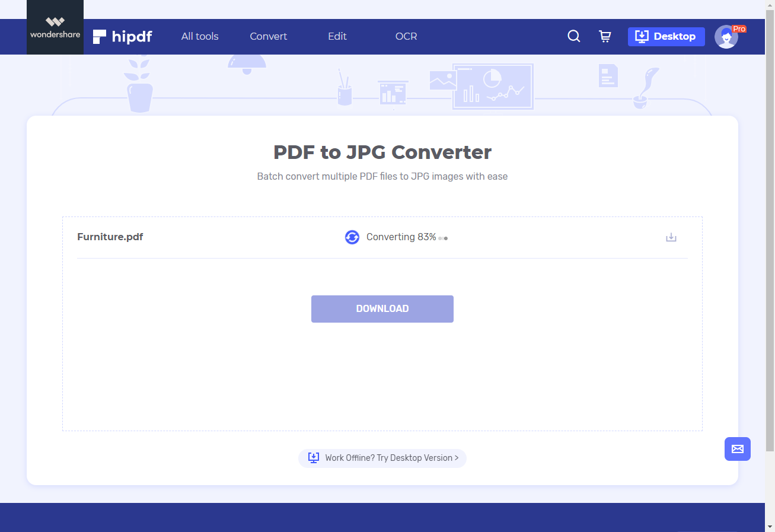The width and height of the screenshot is (775, 532).
Task: Click the Wondershare logo
Action: pos(55,26)
